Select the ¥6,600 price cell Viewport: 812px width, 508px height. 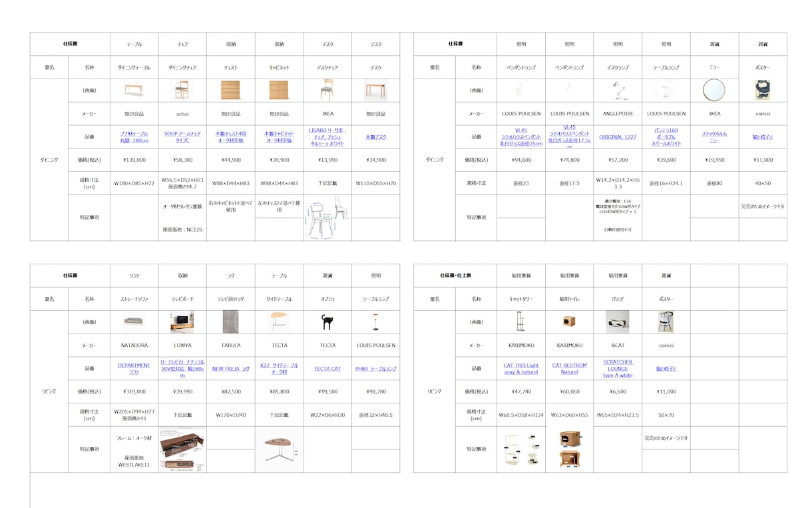(618, 391)
